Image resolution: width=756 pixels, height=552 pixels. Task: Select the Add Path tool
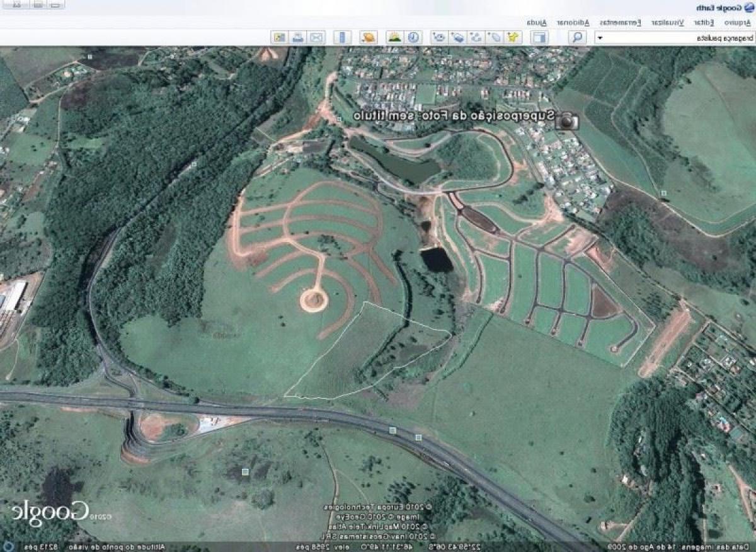(x=477, y=37)
